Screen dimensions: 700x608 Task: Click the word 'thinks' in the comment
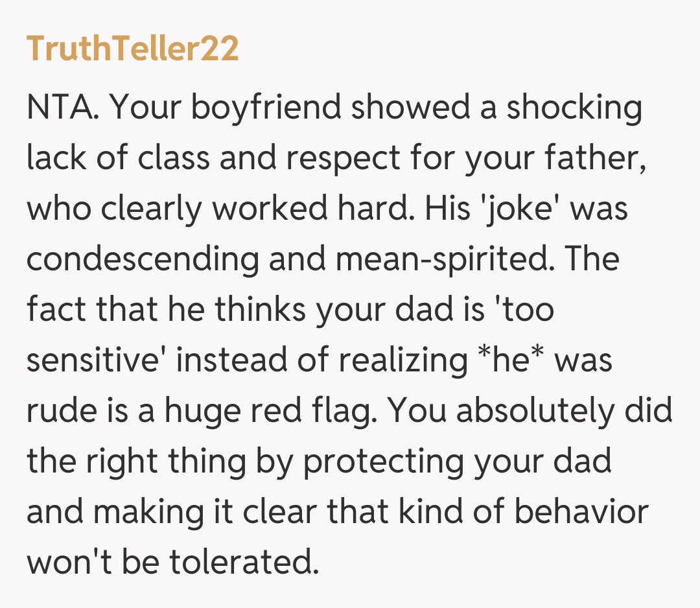260,310
